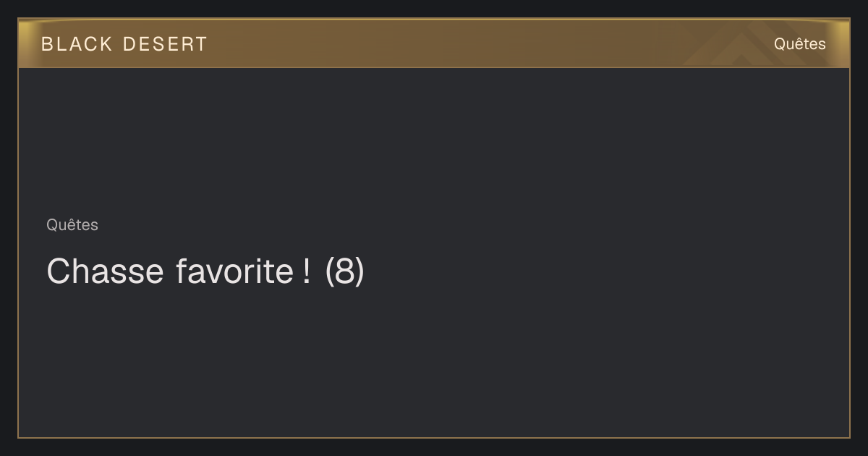Screen dimensions: 868x456
Task: Click the letter Q of the gray Quêtes label
Action: point(52,225)
